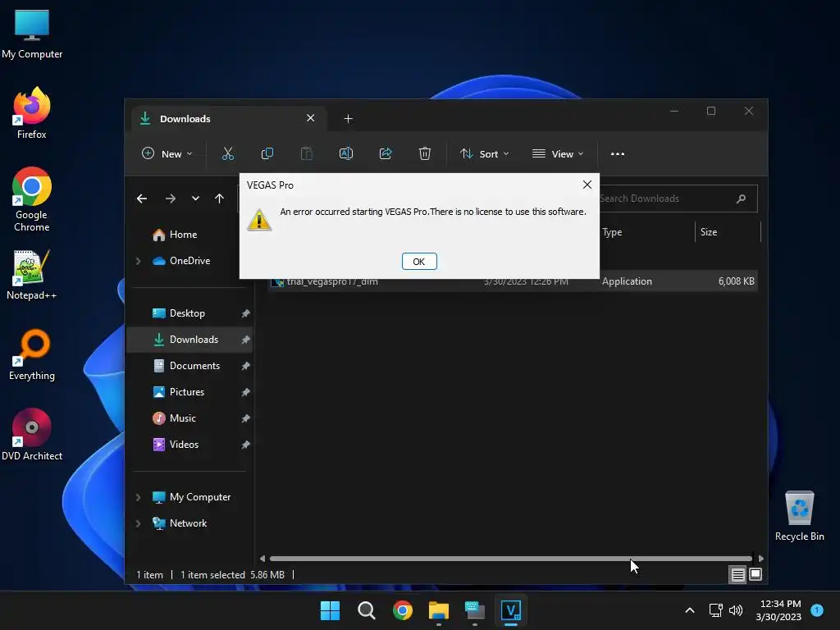This screenshot has height=630, width=840.
Task: Open Pictures in the sidebar
Action: pos(187,392)
